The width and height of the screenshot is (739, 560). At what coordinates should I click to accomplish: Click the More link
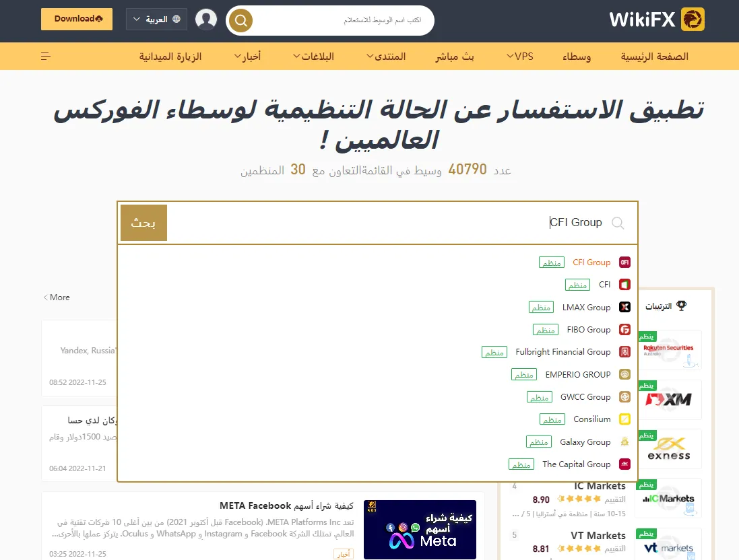57,297
